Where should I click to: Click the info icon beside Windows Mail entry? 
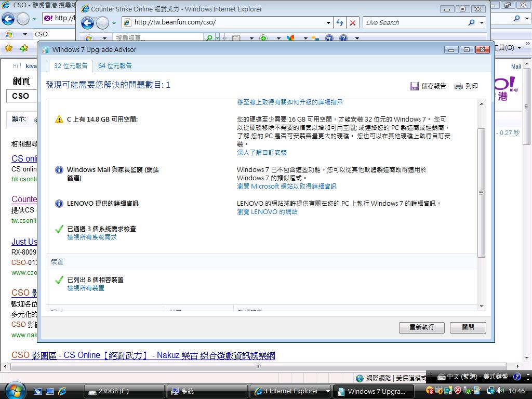(59, 170)
